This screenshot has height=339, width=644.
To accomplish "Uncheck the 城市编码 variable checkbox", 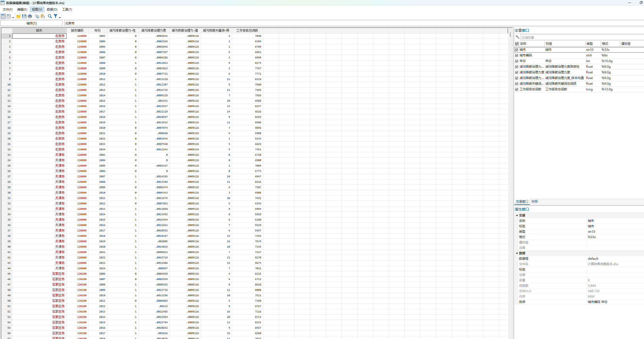I will [516, 55].
